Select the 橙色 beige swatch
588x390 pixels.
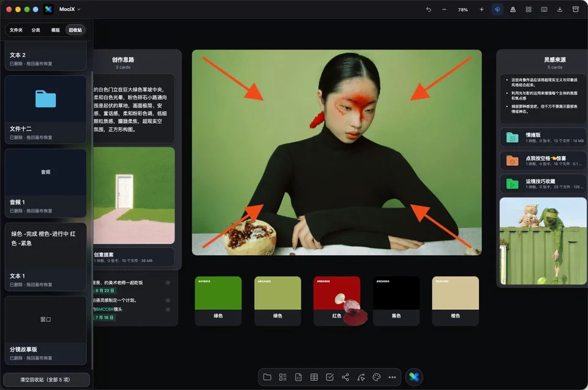click(x=455, y=301)
